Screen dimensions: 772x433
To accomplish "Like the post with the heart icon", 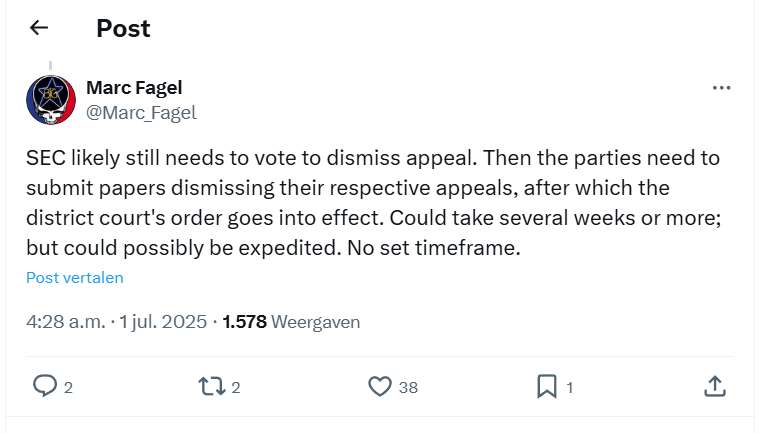I will (x=380, y=386).
